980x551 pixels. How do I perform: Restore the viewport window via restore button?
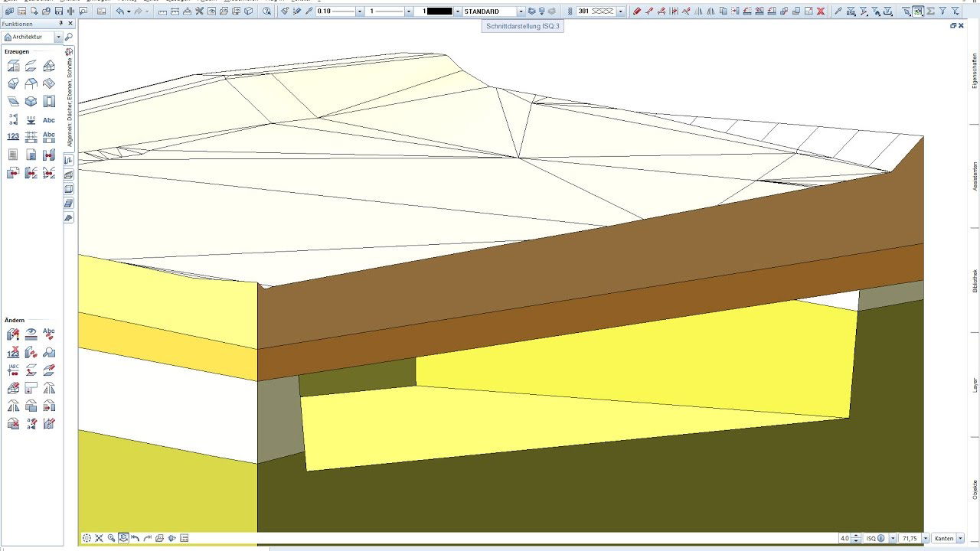pos(953,25)
